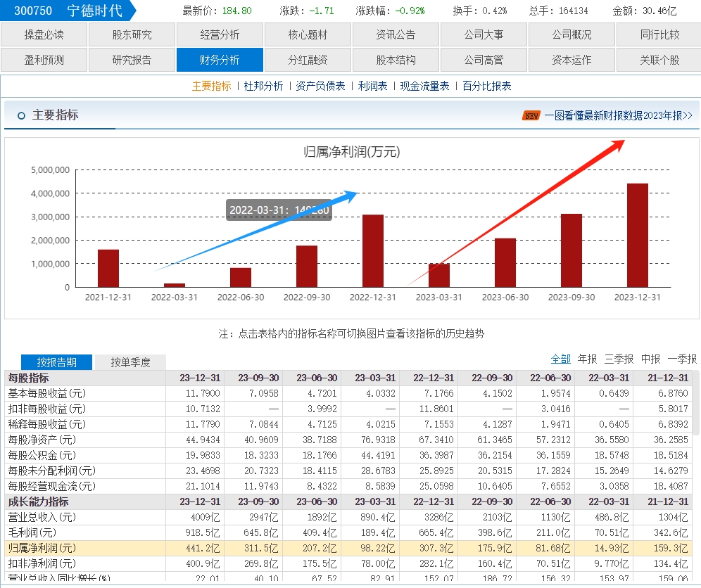Image resolution: width=701 pixels, height=588 pixels.
Task: Go to 百分比报表 sub-section link
Action: tap(487, 87)
